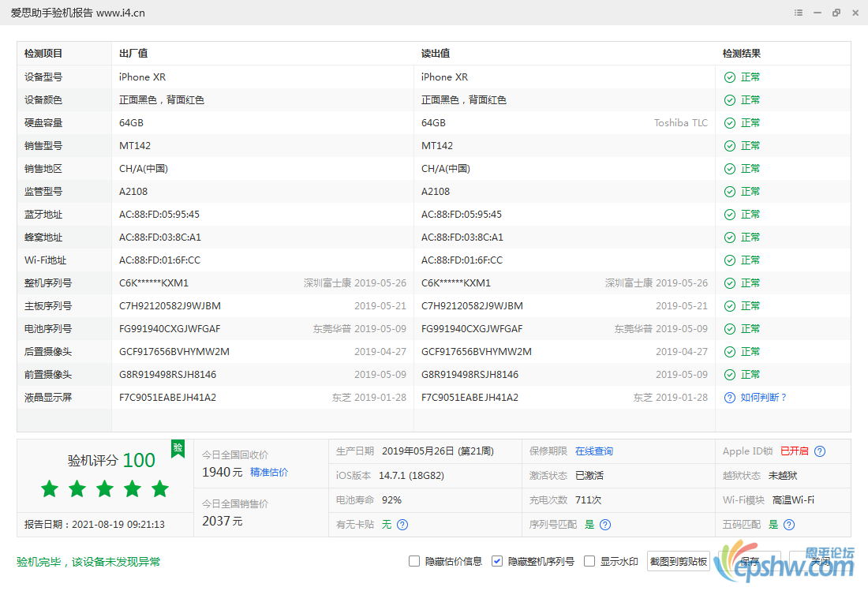Click the green check icon in 前置摄像头 row
The width and height of the screenshot is (868, 591).
click(x=730, y=375)
